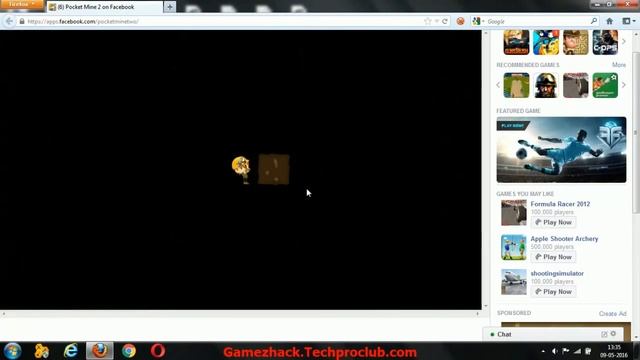Open the first game thumbnail in the top row

[x=516, y=42]
